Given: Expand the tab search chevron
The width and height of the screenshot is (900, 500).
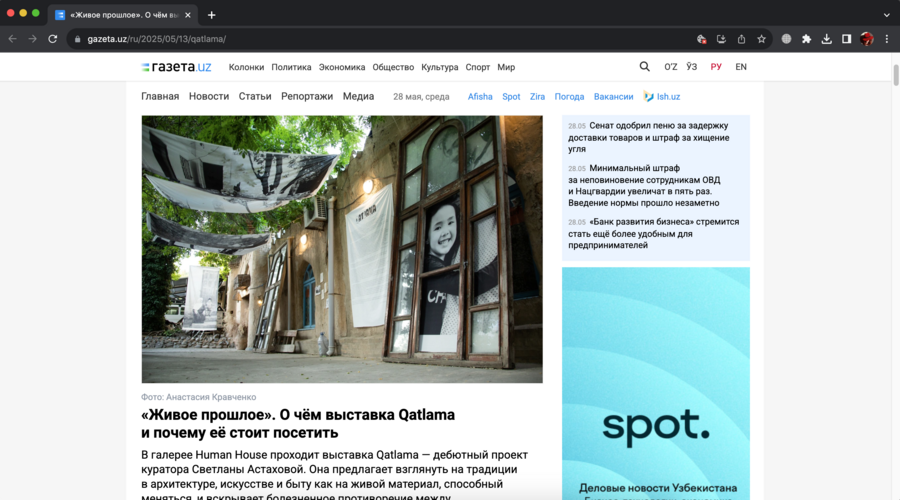Looking at the screenshot, I should tap(887, 15).
